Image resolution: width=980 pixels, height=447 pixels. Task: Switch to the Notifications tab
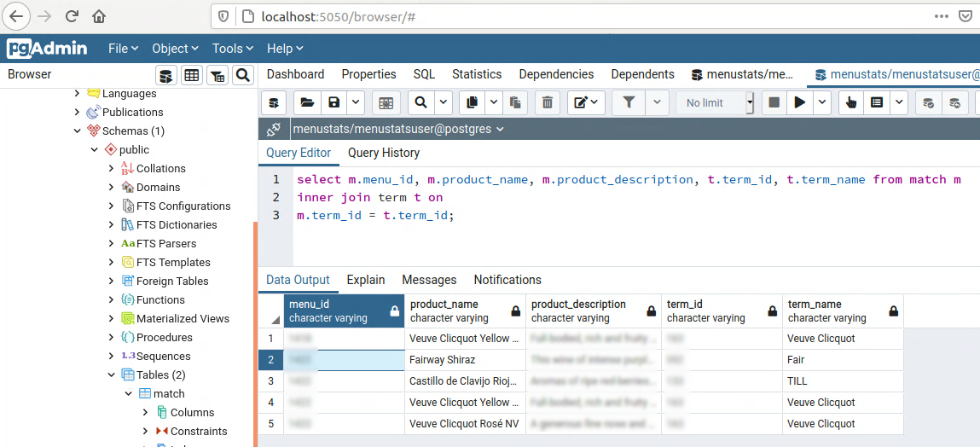click(507, 280)
